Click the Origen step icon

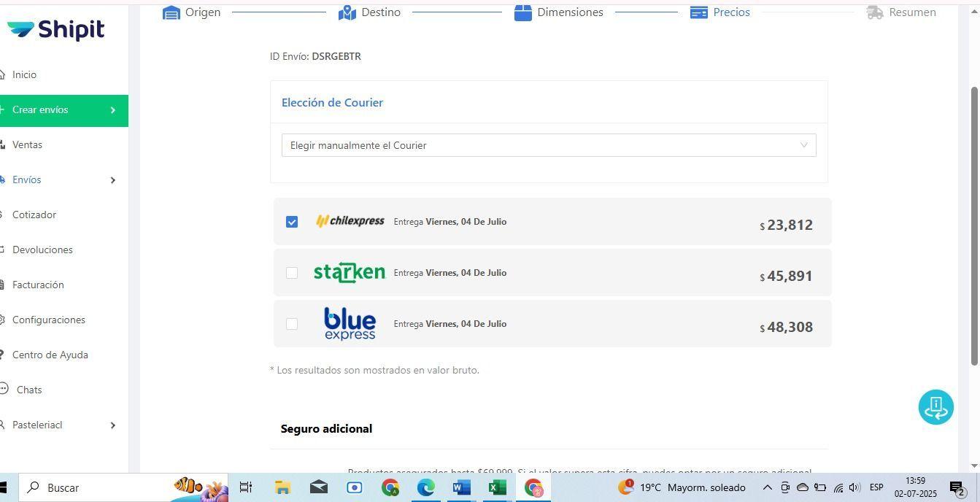click(171, 12)
